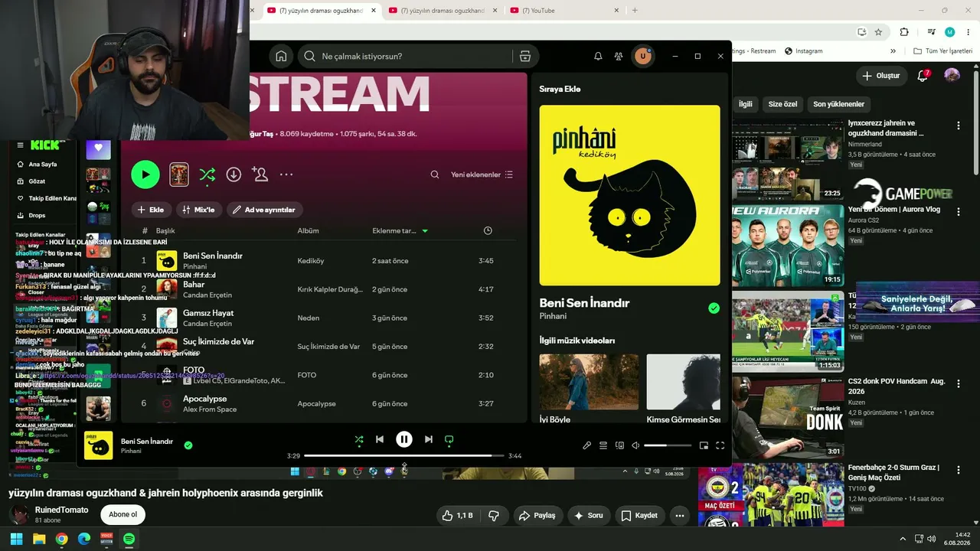Start the playlist with the green play button
The width and height of the screenshot is (980, 551).
point(145,174)
